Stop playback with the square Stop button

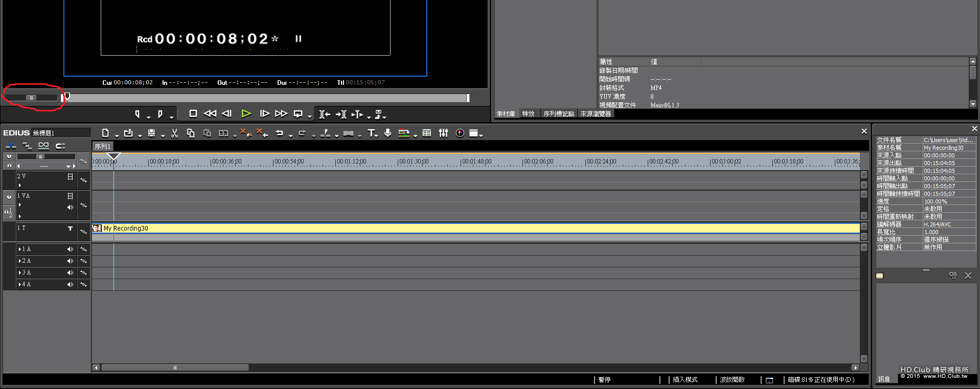tap(193, 113)
